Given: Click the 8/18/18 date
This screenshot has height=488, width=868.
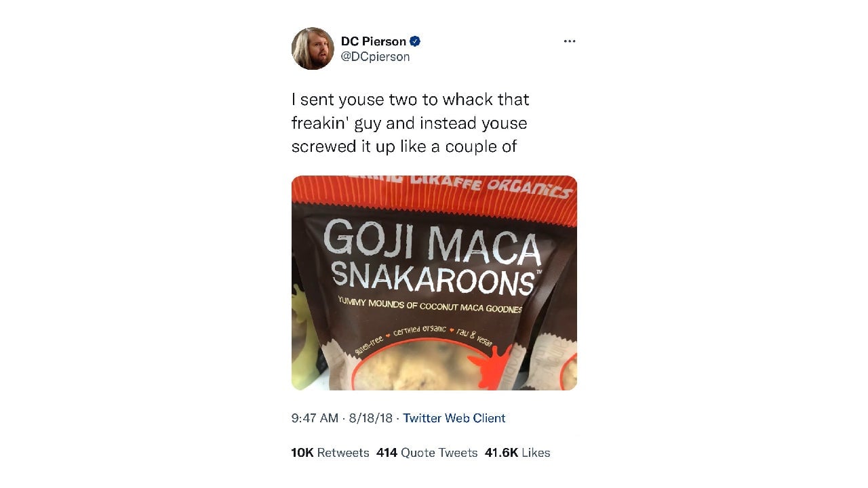Looking at the screenshot, I should point(371,418).
